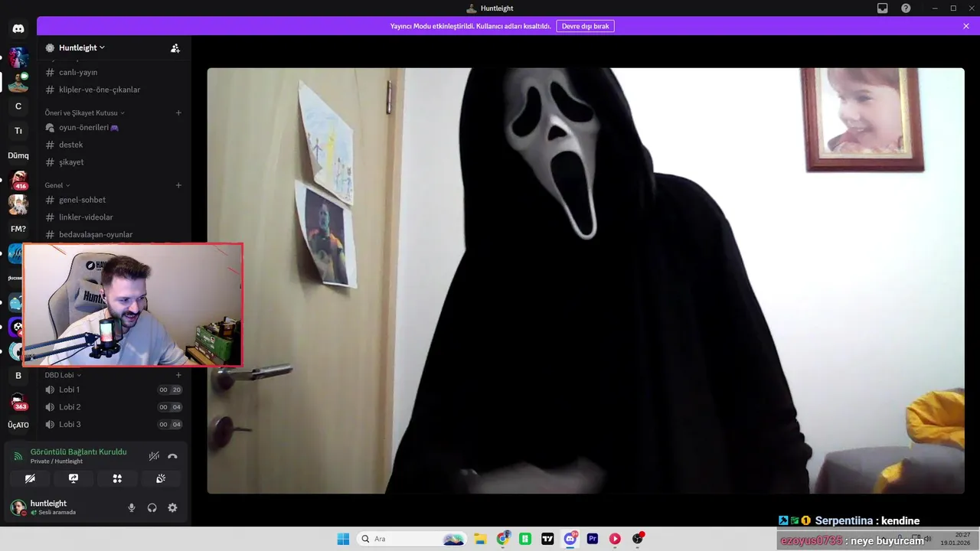This screenshot has height=551, width=980.
Task: Select the B server in server list
Action: point(18,376)
